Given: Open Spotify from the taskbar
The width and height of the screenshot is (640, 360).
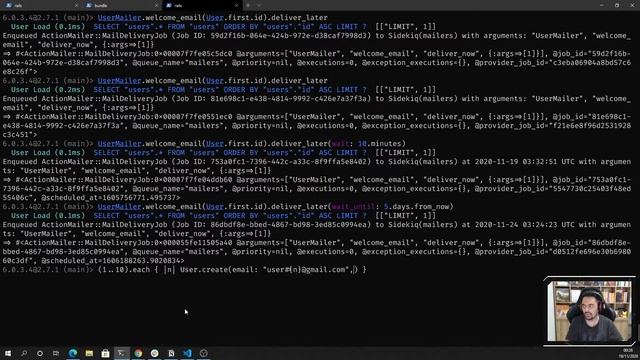Looking at the screenshot, I should coord(154,353).
